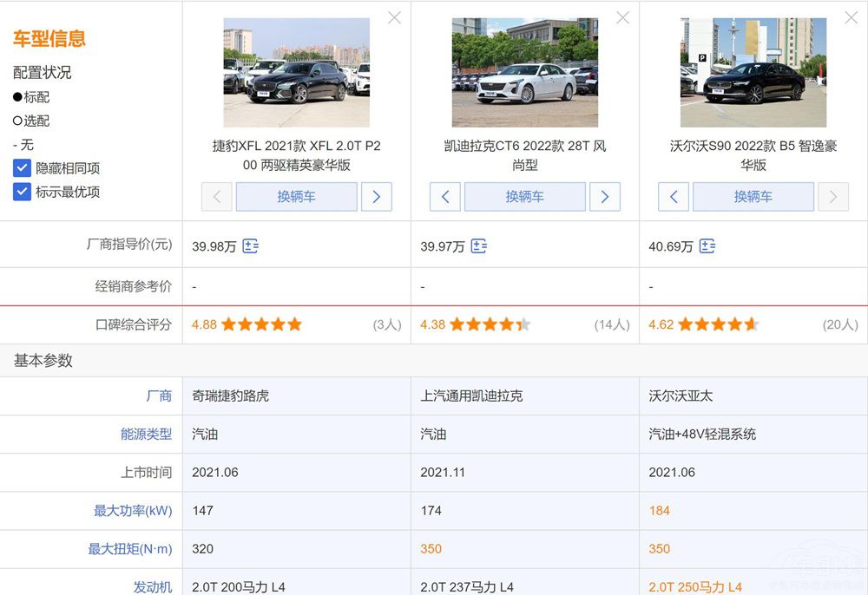This screenshot has height=595, width=868.
Task: Toggle the 隐藏相同项 checkbox
Action: pyautogui.click(x=23, y=168)
